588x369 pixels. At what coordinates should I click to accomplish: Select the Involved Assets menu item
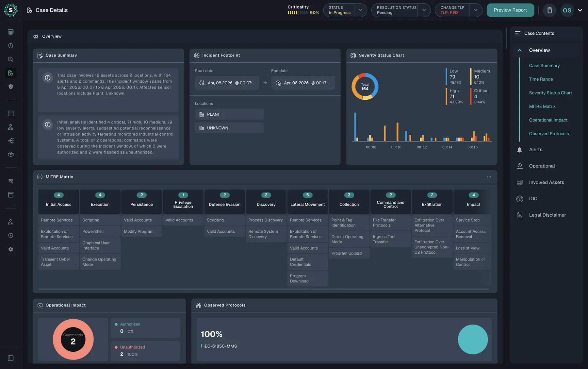coord(546,182)
